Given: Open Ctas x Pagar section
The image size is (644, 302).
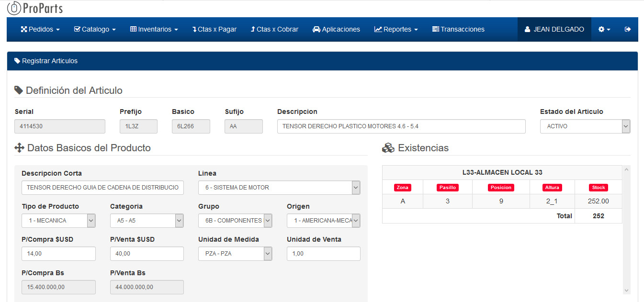Looking at the screenshot, I should [214, 29].
